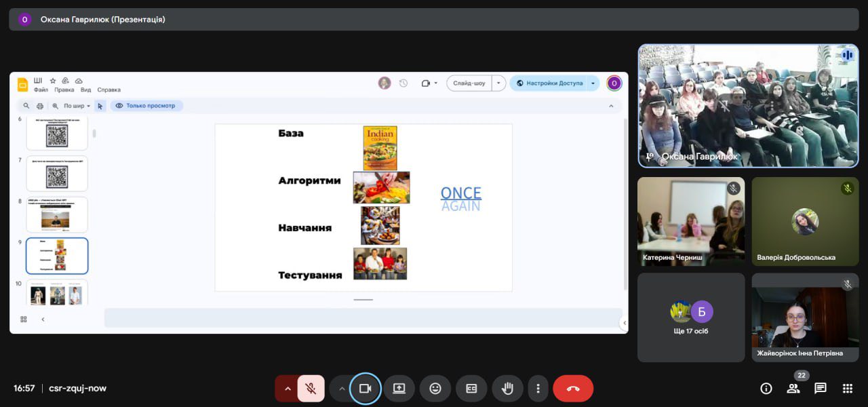The width and height of the screenshot is (868, 407).
Task: Click the Слайд-шоу button
Action: tap(469, 83)
